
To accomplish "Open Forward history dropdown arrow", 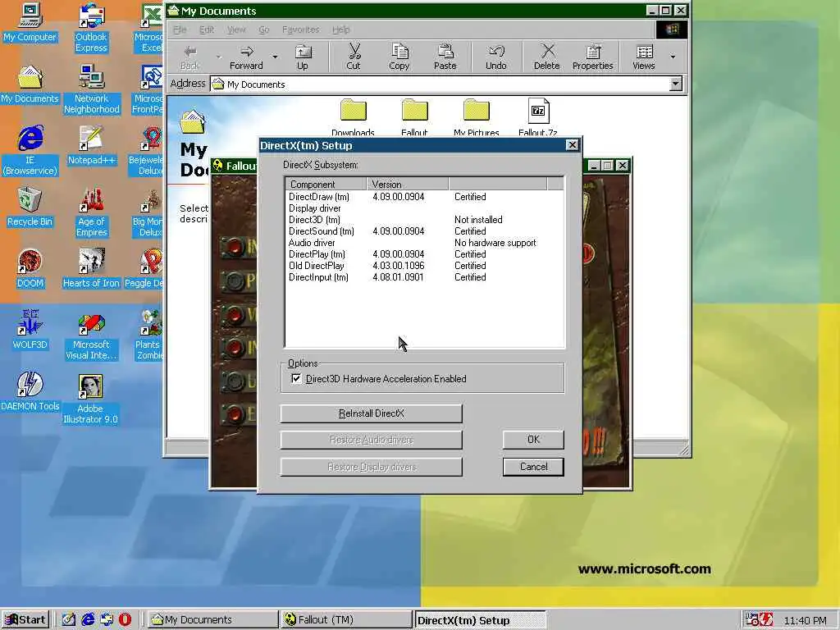I will (275, 57).
